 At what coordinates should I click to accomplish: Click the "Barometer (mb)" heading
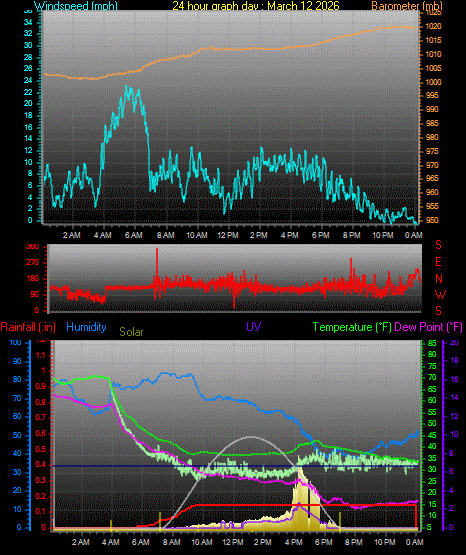(x=407, y=5)
